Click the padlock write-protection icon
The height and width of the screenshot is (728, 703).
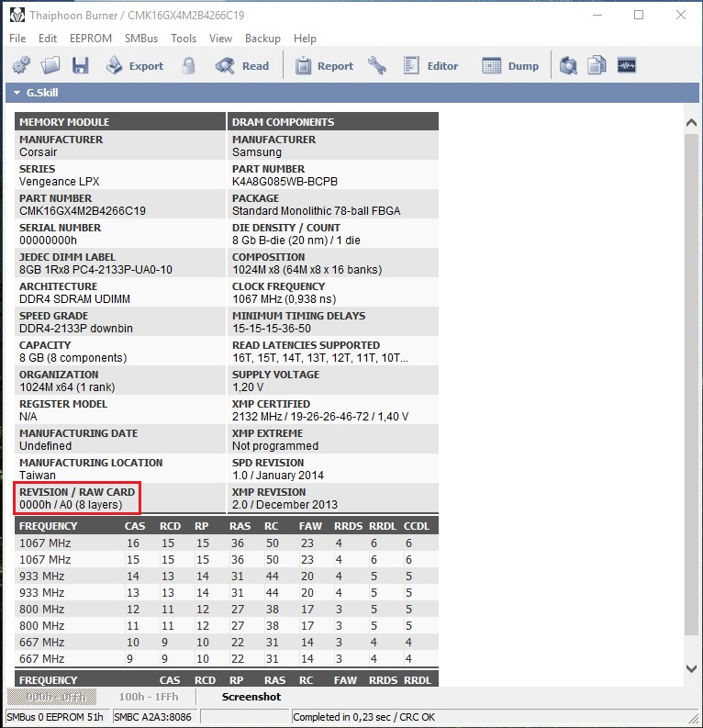pyautogui.click(x=188, y=65)
